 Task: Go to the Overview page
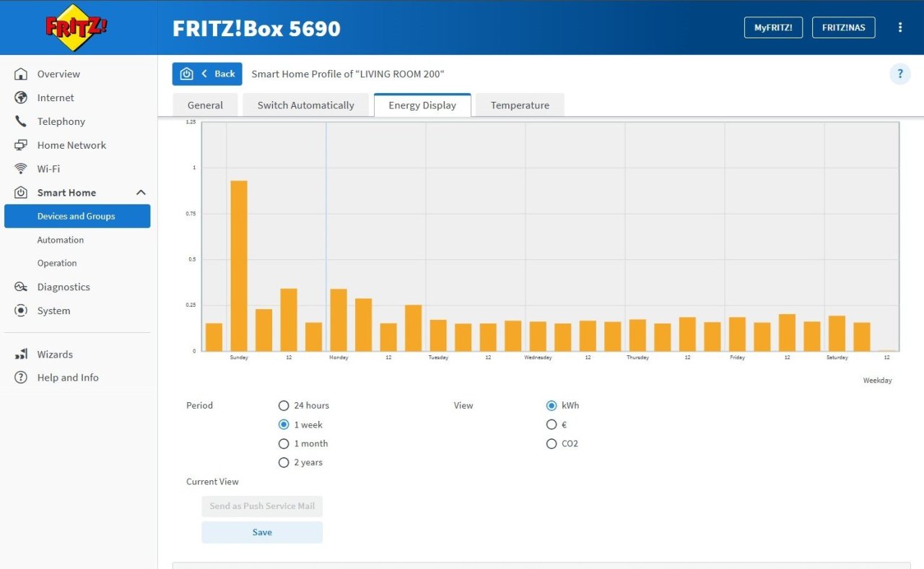click(58, 74)
